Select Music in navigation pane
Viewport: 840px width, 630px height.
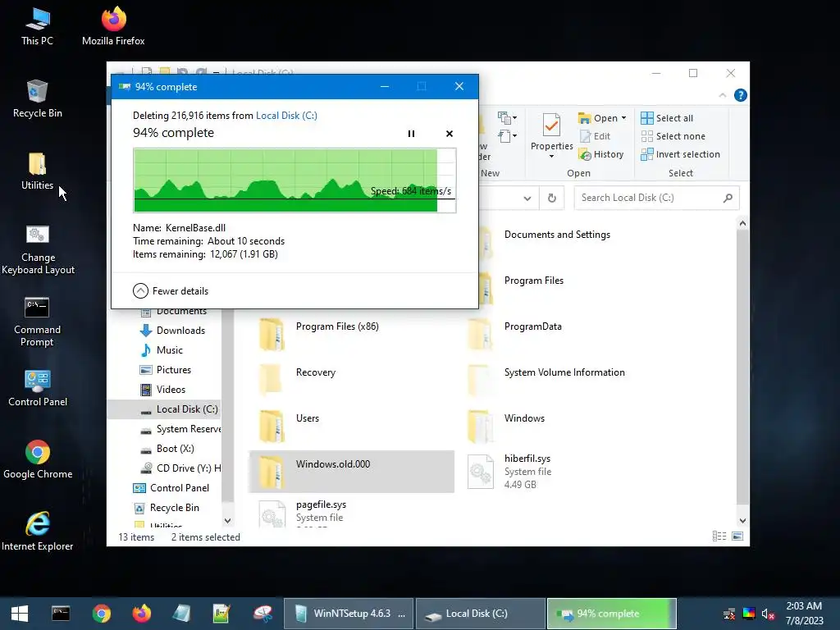click(162, 350)
